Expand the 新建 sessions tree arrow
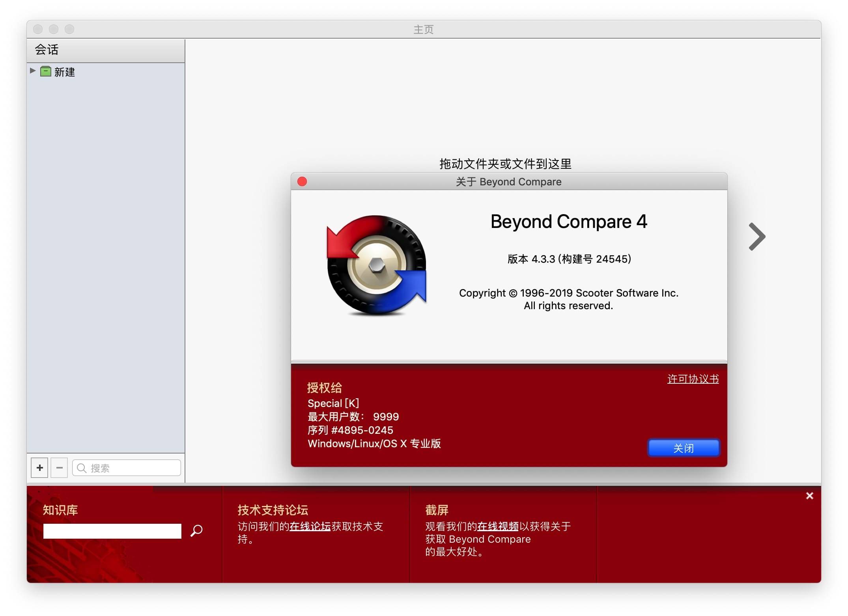 pyautogui.click(x=33, y=71)
